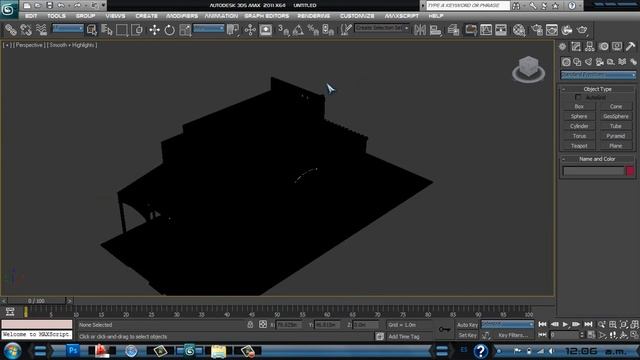
Task: Click the red object color swatch
Action: click(630, 171)
